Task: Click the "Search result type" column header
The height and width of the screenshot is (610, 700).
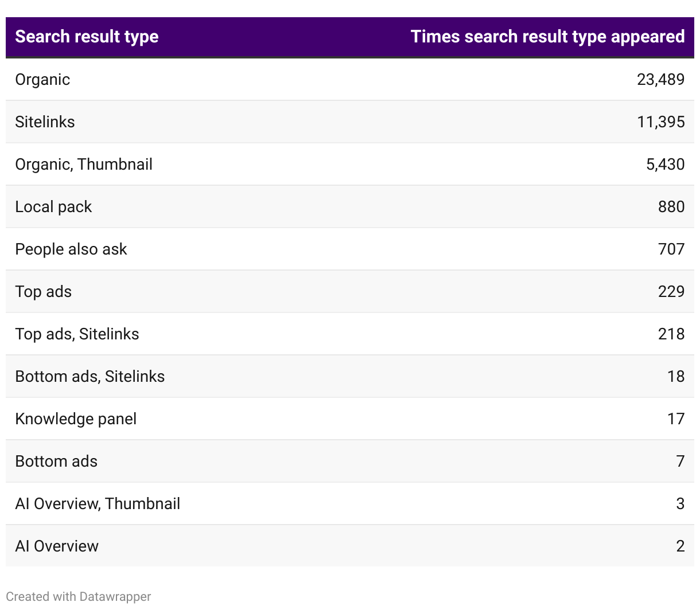Action: click(x=87, y=37)
